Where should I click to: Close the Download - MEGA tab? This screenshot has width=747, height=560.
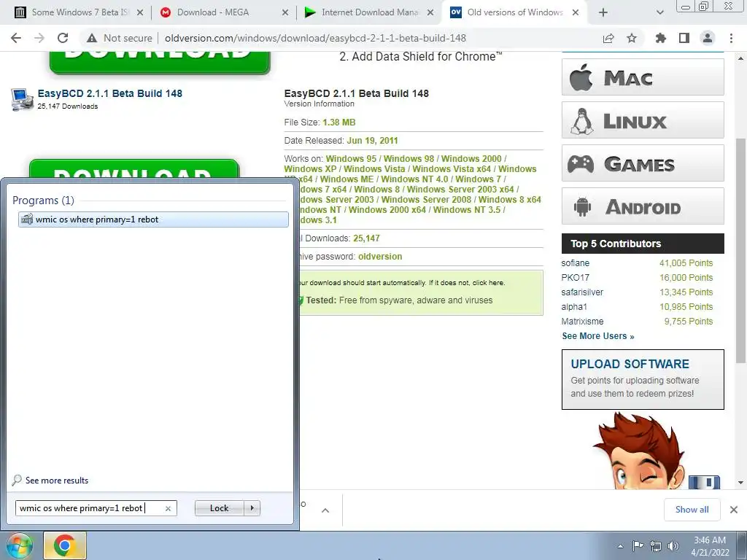coord(285,13)
